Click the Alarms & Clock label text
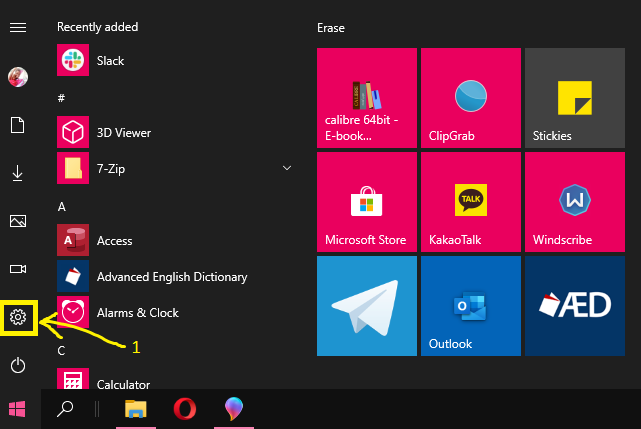The height and width of the screenshot is (429, 641). 138,313
